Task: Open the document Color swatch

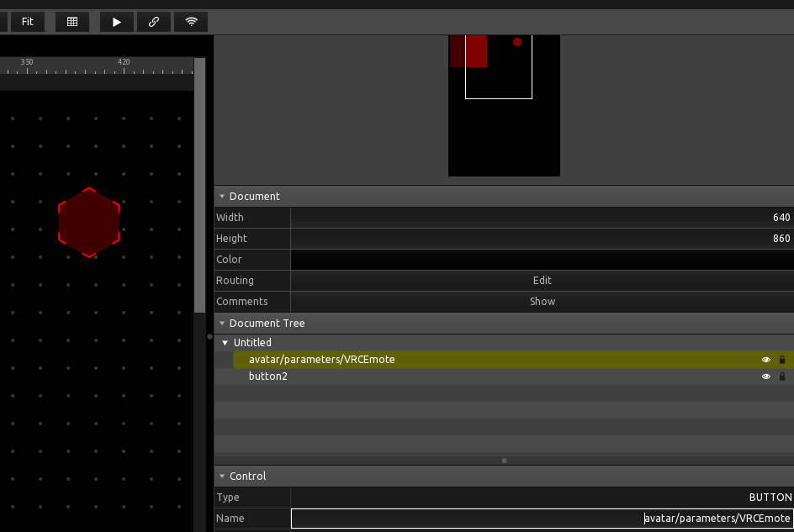Action: [x=542, y=259]
